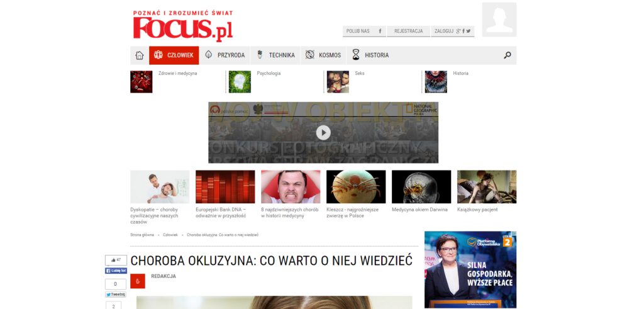
Task: Click the user avatar placeholder
Action: coord(499,20)
